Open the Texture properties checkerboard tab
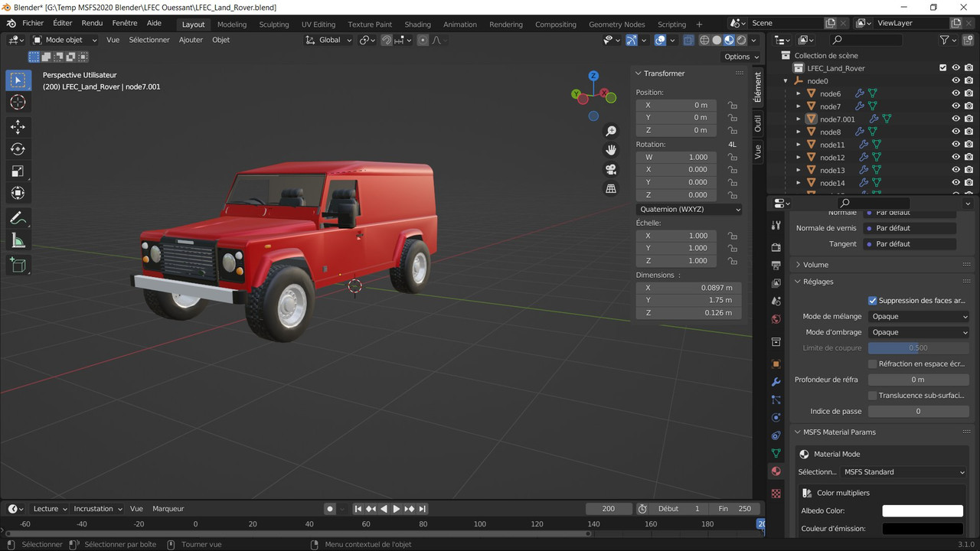 click(776, 494)
